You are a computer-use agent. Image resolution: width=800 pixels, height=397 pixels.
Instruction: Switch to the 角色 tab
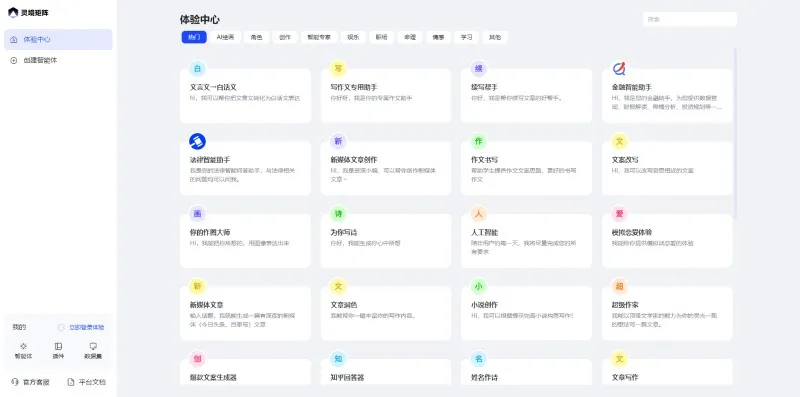[x=256, y=37]
